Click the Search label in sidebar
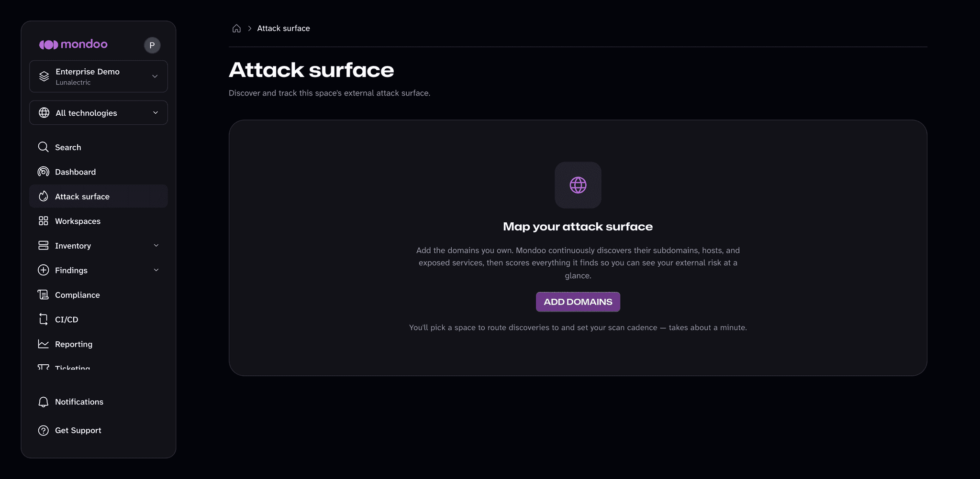This screenshot has height=479, width=980. pos(68,147)
